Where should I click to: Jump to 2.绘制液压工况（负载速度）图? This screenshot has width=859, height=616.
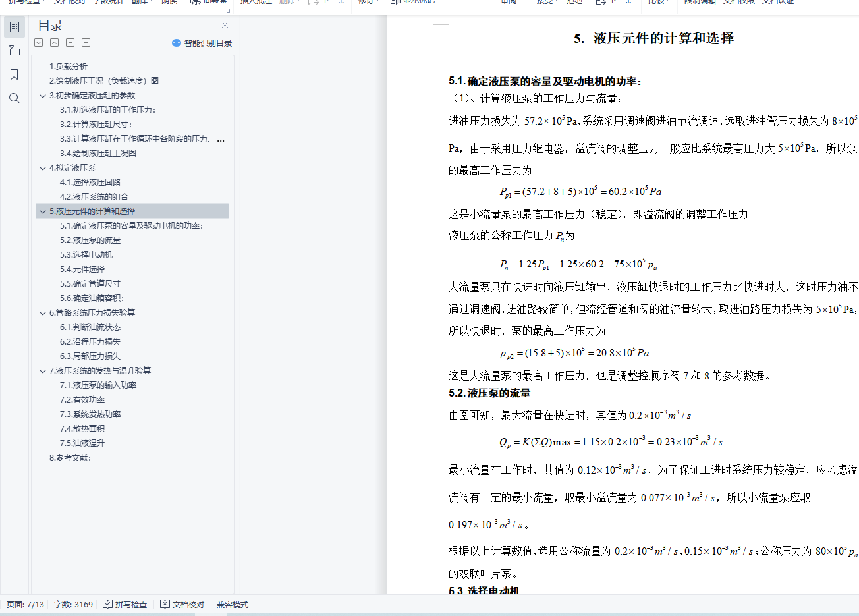pyautogui.click(x=104, y=81)
